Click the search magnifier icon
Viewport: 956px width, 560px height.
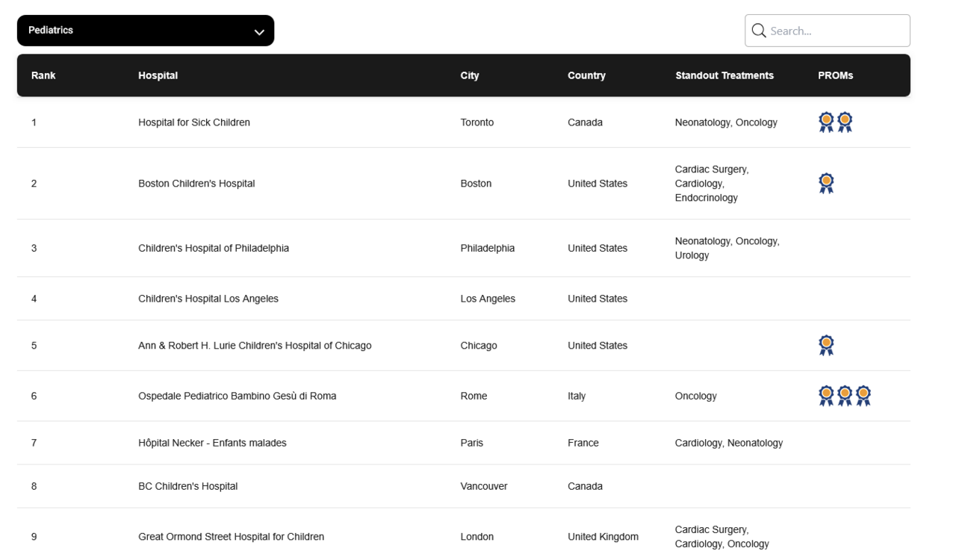[759, 31]
